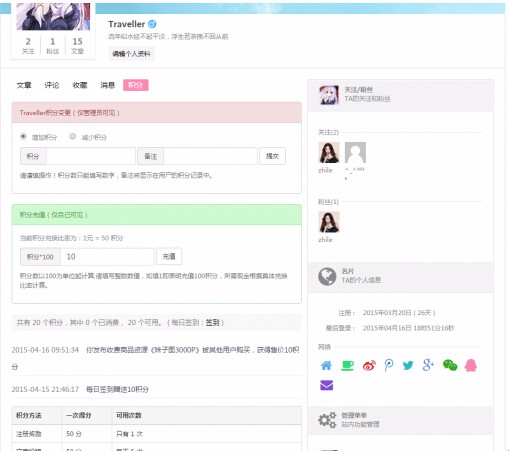
Task: Click the 每日签到赠送10积分 record
Action: 117,389
